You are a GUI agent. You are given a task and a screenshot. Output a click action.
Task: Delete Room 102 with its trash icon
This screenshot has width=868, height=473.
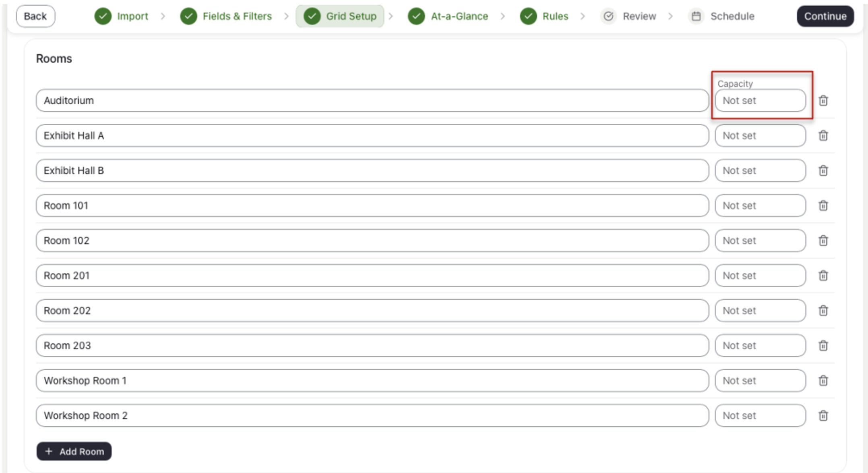(x=823, y=241)
